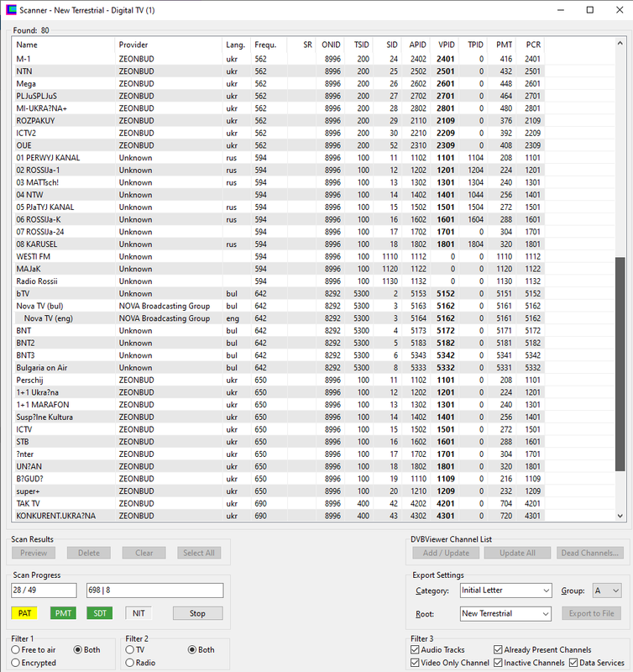Select the WESTI FM radio row
This screenshot has height=672, width=633.
point(279,256)
